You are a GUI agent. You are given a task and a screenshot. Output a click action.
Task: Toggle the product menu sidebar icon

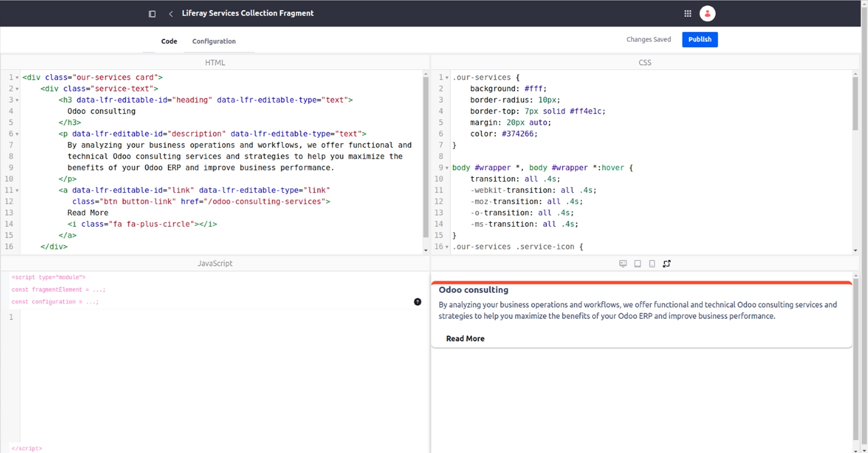coord(152,14)
